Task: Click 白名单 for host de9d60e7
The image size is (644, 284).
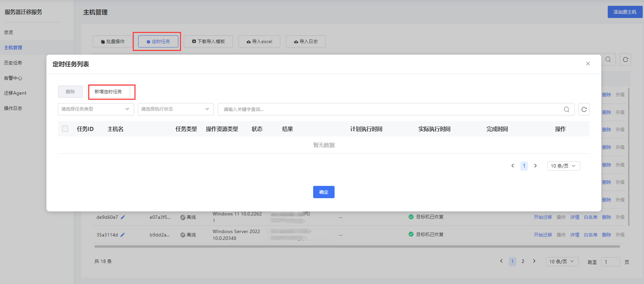Action: coord(591,217)
